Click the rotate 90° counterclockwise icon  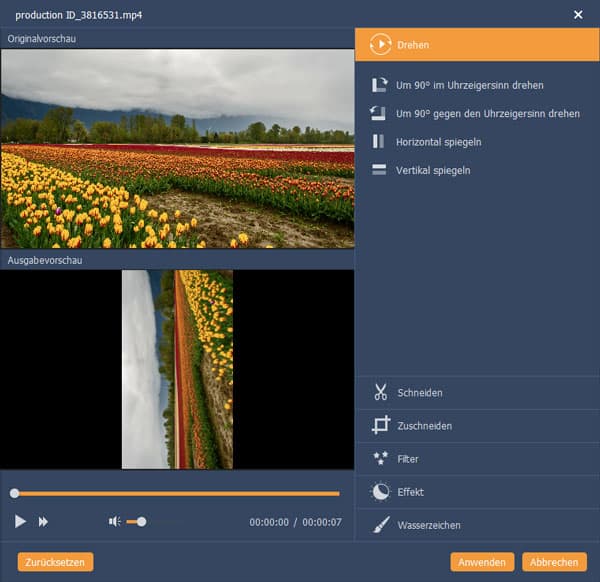pos(379,114)
